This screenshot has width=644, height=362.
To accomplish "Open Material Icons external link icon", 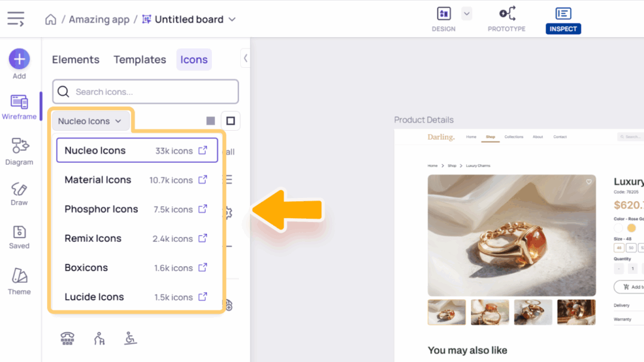I will [203, 180].
